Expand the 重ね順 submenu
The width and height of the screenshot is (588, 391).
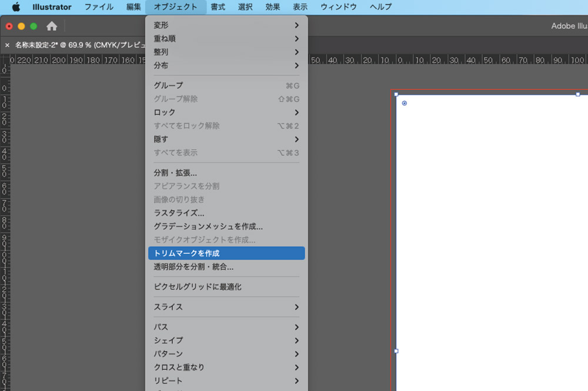point(226,39)
